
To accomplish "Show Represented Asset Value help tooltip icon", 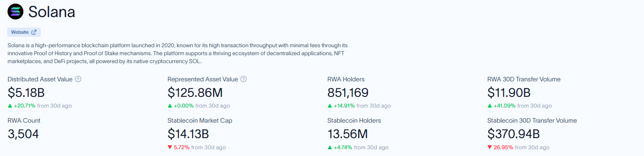I will pos(243,79).
